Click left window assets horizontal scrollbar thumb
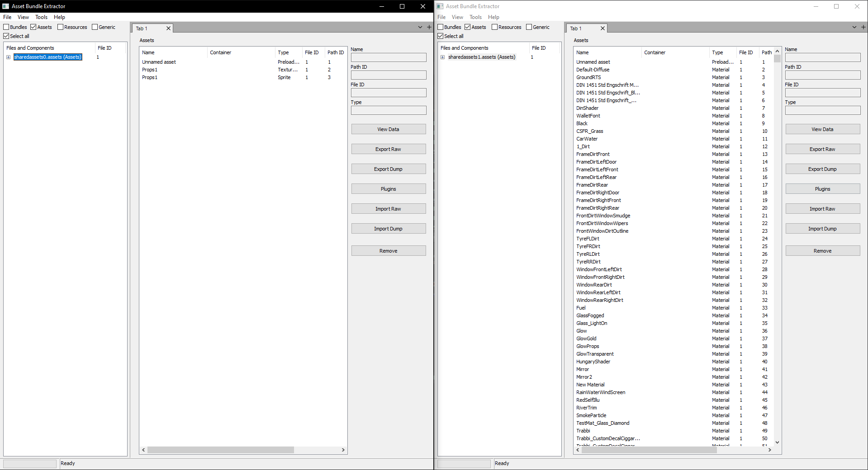868x470 pixels. point(221,450)
